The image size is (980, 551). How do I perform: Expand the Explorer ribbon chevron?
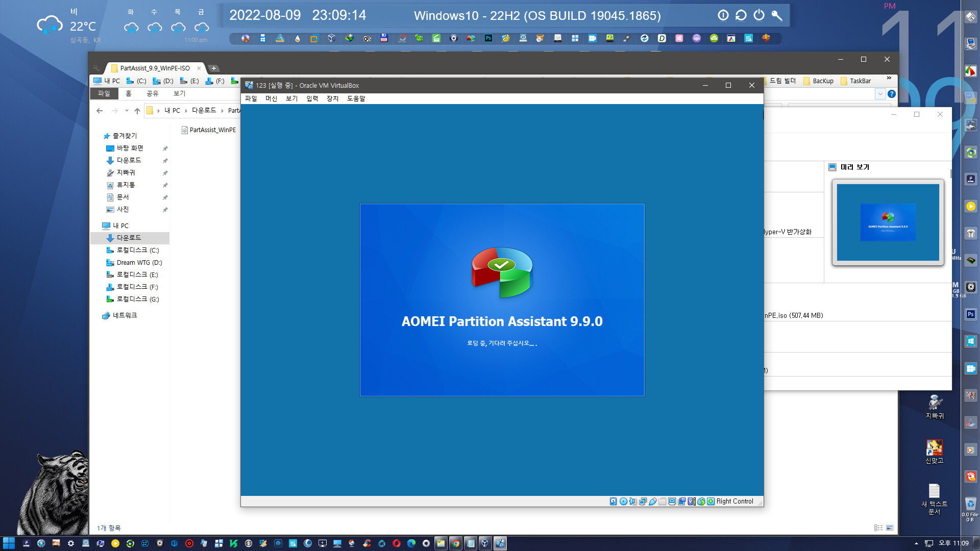pyautogui.click(x=880, y=94)
